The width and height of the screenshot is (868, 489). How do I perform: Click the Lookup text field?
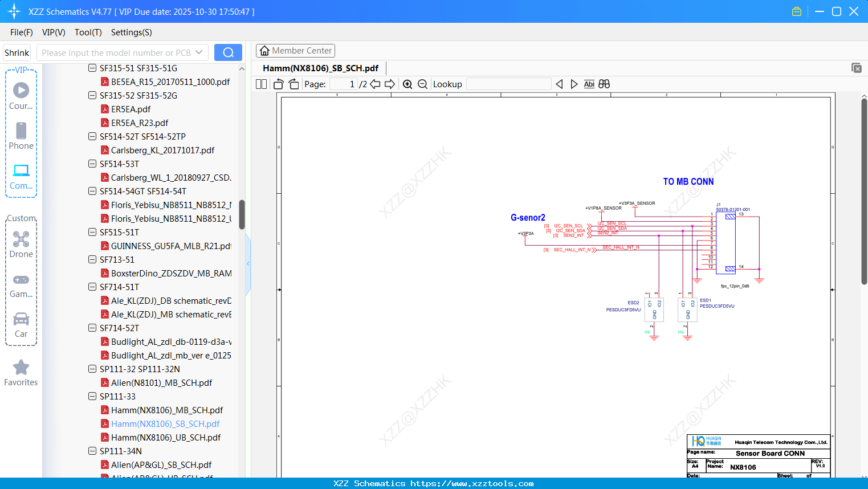[x=508, y=84]
